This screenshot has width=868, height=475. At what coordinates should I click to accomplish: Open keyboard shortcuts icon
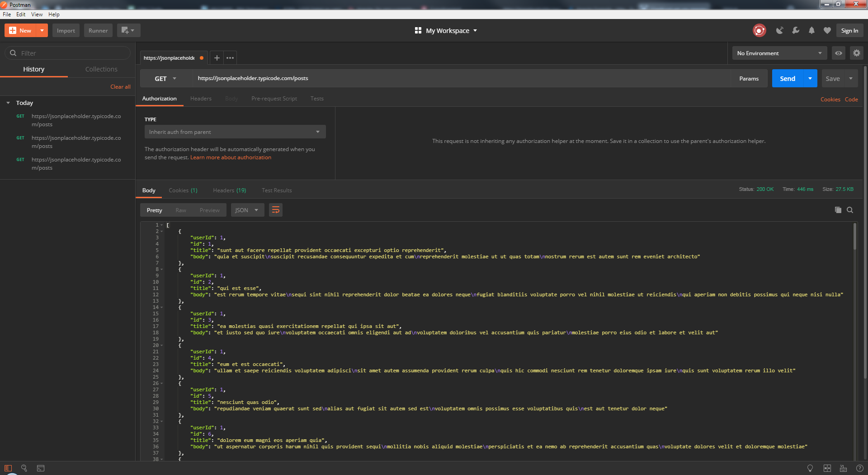(x=843, y=468)
